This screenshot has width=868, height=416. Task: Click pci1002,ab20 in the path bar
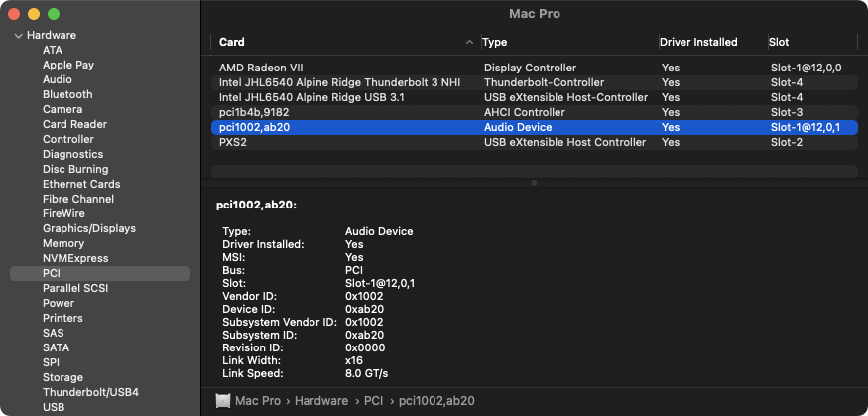(436, 401)
